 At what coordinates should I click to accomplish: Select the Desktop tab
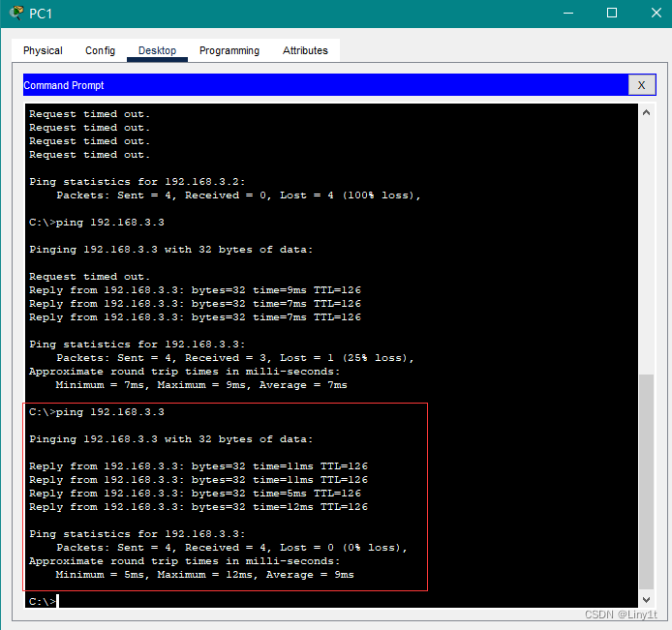tap(157, 50)
